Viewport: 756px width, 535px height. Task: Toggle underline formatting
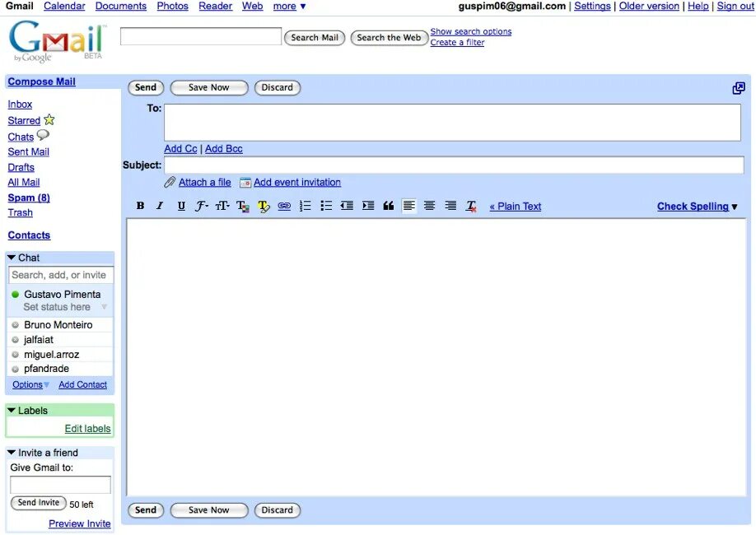(181, 206)
